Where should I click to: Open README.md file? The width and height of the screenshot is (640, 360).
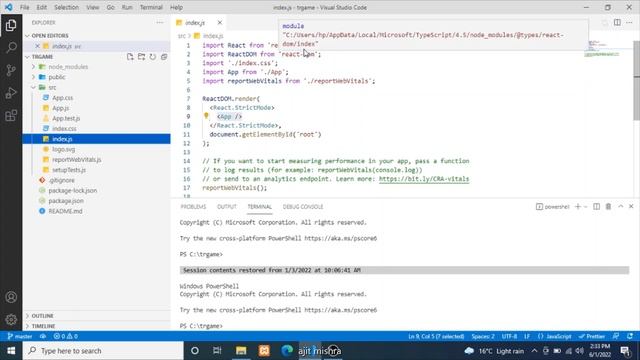(x=65, y=211)
